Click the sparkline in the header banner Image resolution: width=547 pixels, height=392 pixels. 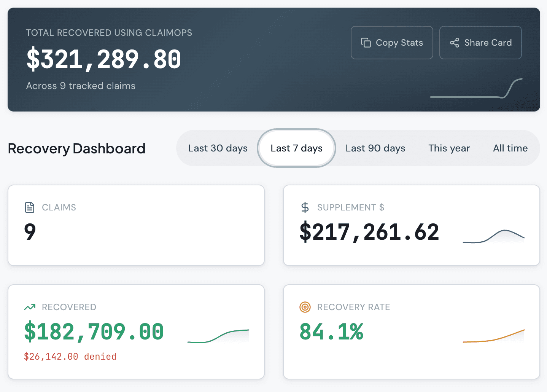(x=476, y=88)
